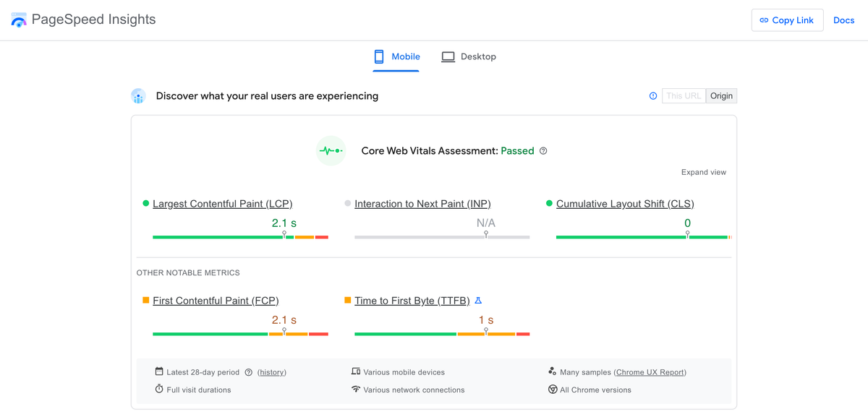Open the history link near Latest 28-day period

271,371
